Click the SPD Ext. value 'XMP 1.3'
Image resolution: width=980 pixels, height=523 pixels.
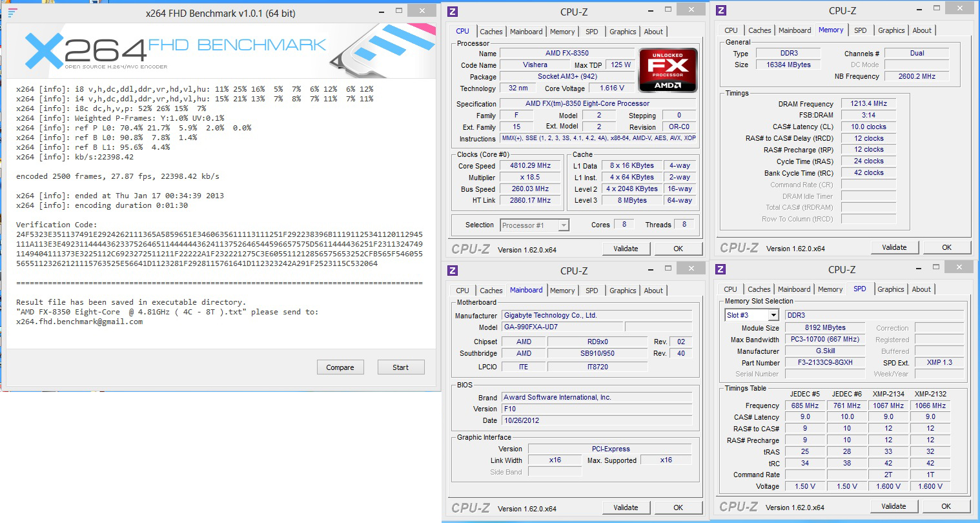(x=939, y=362)
